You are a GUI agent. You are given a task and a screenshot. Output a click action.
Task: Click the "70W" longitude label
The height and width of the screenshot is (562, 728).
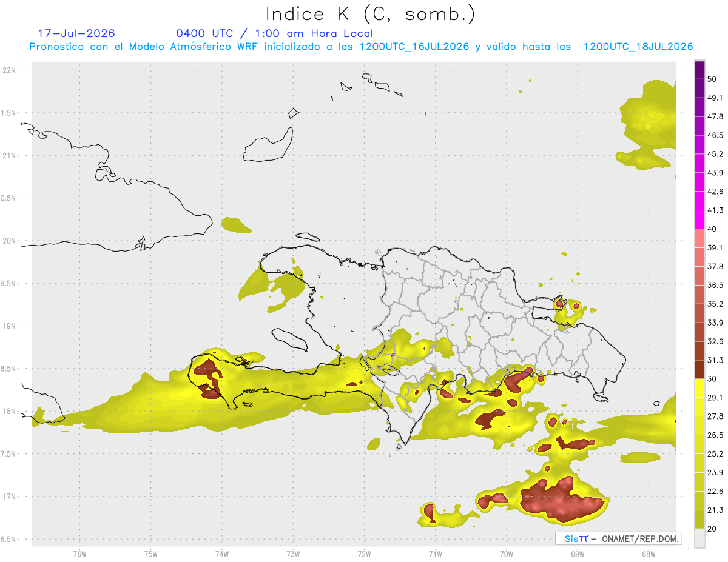(x=507, y=553)
